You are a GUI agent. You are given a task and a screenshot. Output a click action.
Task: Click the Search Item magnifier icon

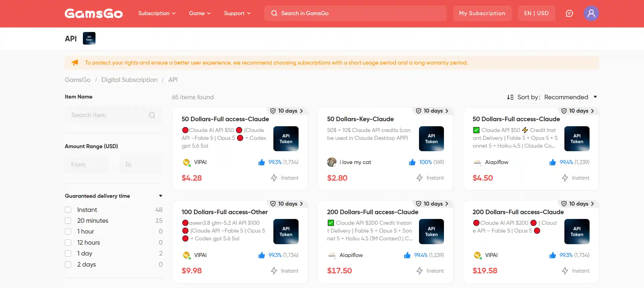[152, 115]
